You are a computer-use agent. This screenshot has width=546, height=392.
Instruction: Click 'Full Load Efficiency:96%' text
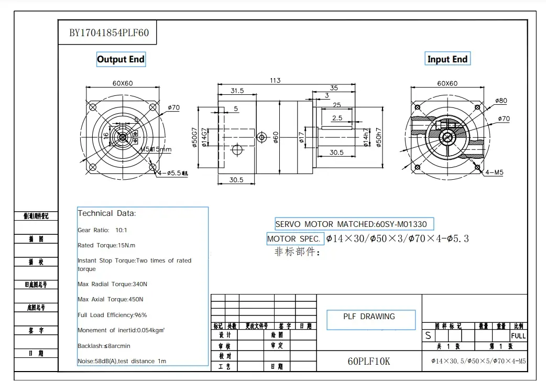[112, 315]
